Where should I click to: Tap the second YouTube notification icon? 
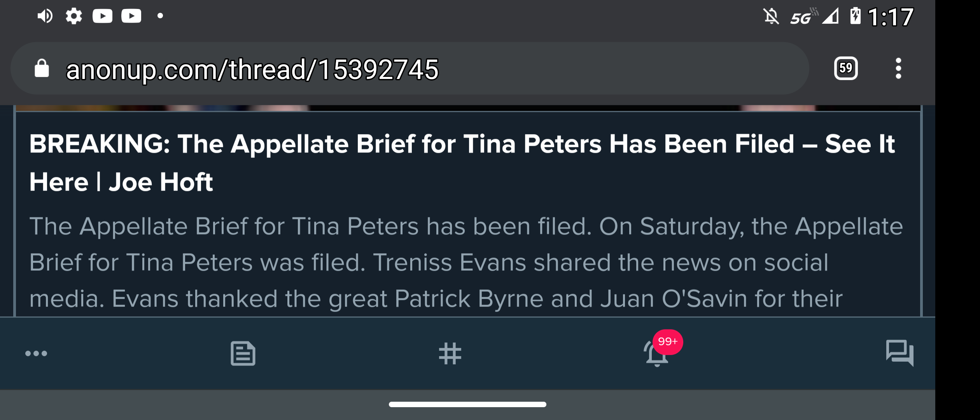coord(131,16)
